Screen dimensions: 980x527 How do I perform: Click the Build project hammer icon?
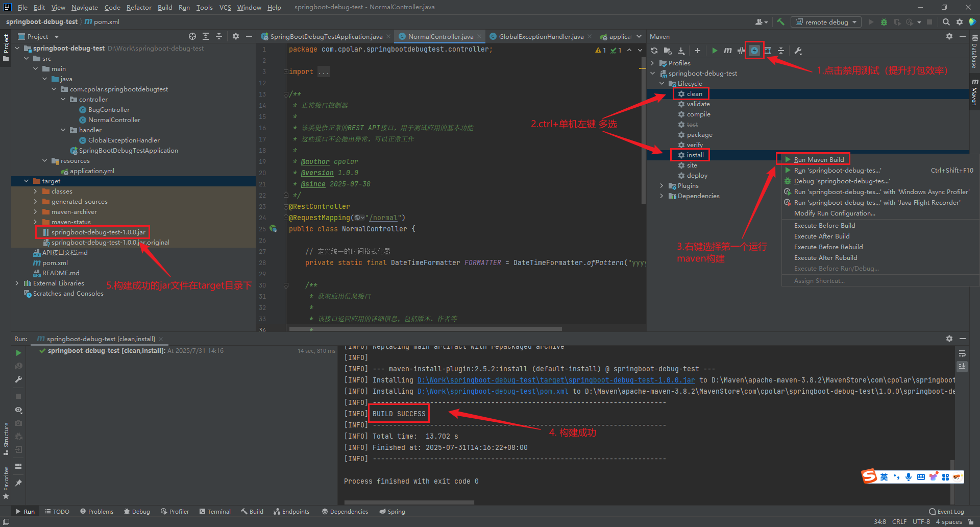tap(780, 22)
